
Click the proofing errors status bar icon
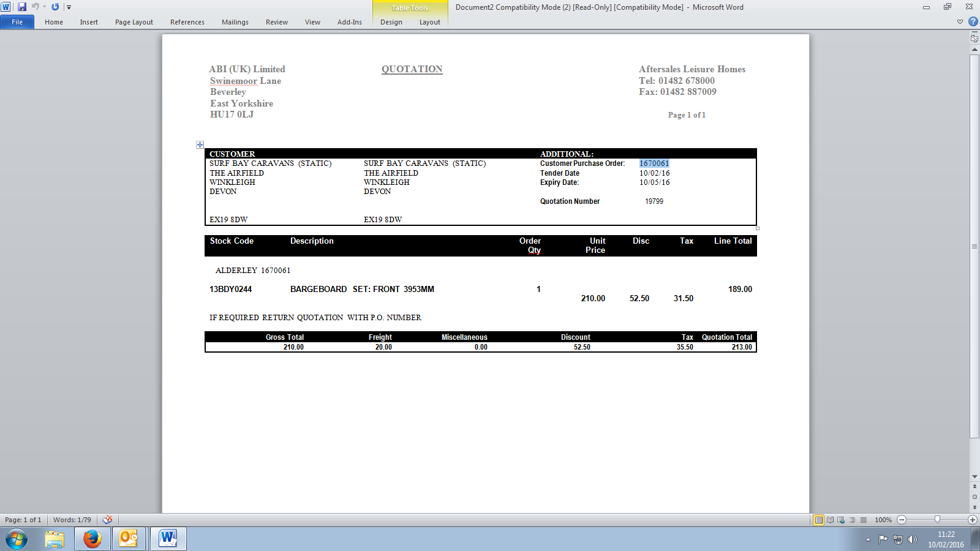(107, 520)
